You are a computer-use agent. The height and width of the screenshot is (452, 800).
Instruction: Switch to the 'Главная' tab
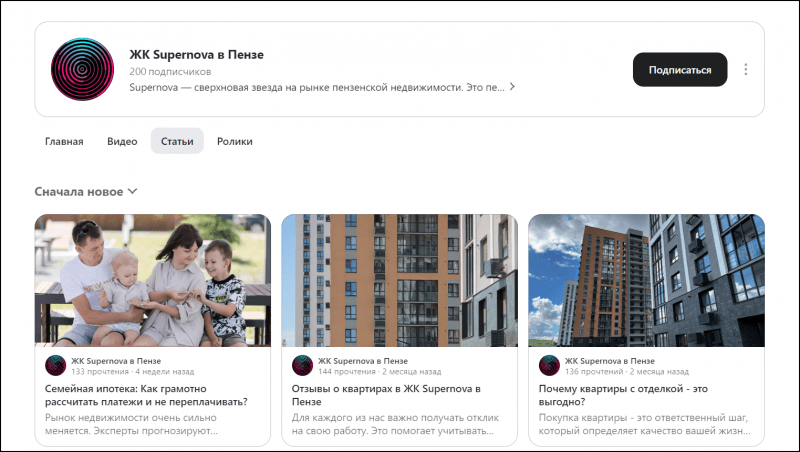pyautogui.click(x=64, y=142)
